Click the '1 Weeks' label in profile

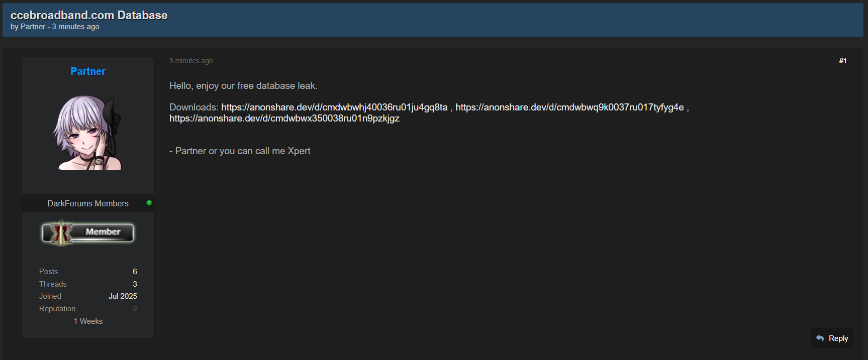(x=88, y=321)
